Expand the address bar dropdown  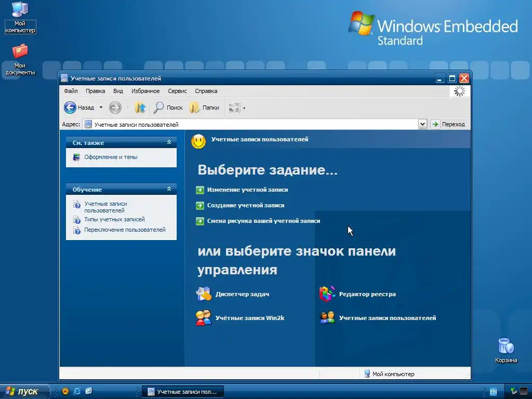point(422,124)
